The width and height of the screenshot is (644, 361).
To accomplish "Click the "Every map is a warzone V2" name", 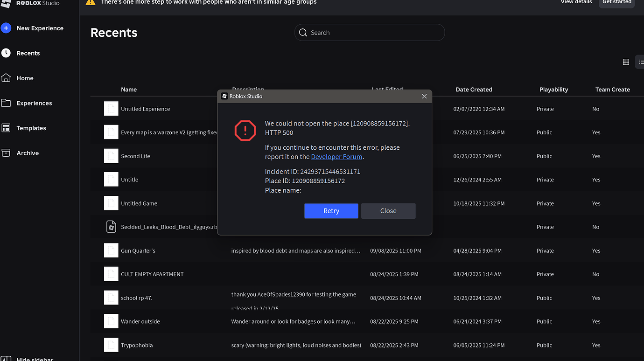I will (x=169, y=132).
